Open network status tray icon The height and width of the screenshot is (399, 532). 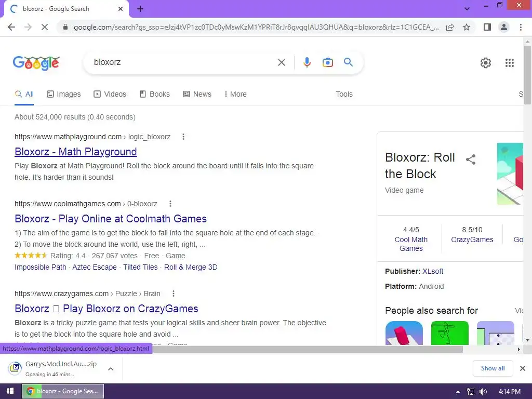click(x=471, y=392)
